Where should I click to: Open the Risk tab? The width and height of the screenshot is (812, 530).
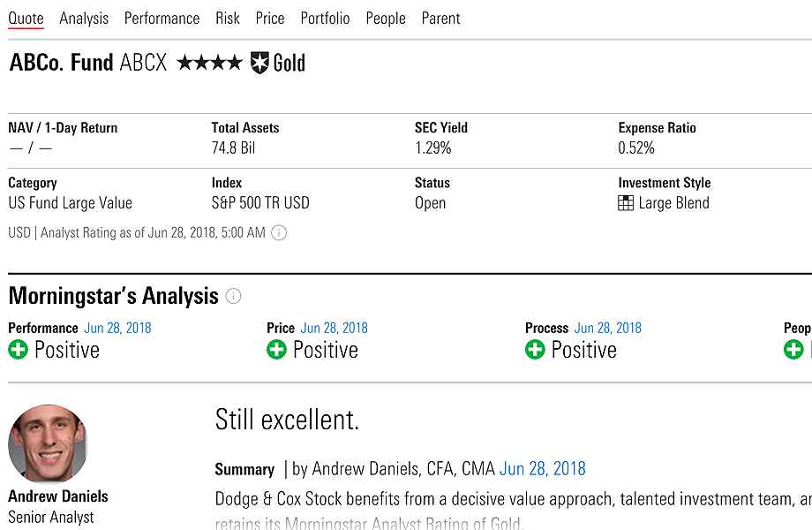tap(228, 19)
